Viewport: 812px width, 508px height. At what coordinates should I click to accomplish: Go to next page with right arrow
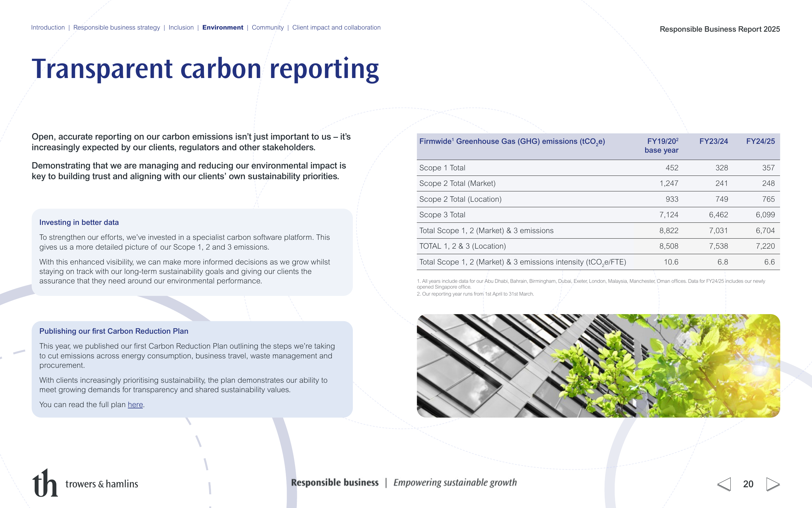773,484
